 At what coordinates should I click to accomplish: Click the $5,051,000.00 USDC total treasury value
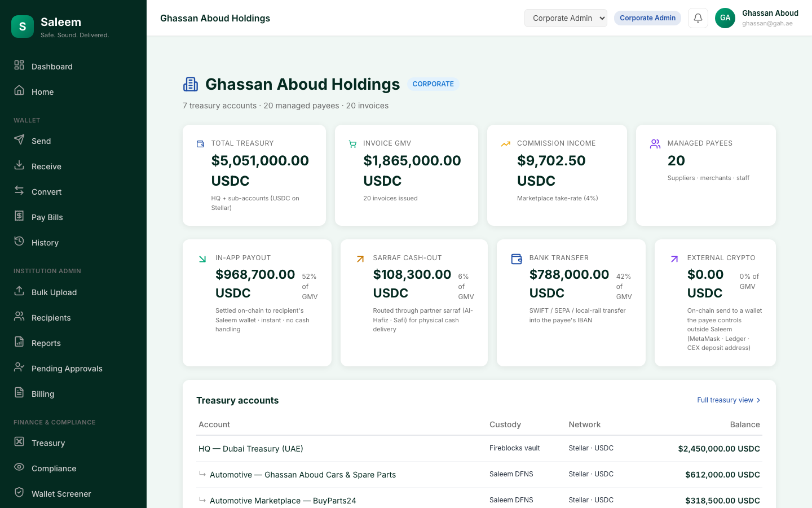[x=260, y=170]
